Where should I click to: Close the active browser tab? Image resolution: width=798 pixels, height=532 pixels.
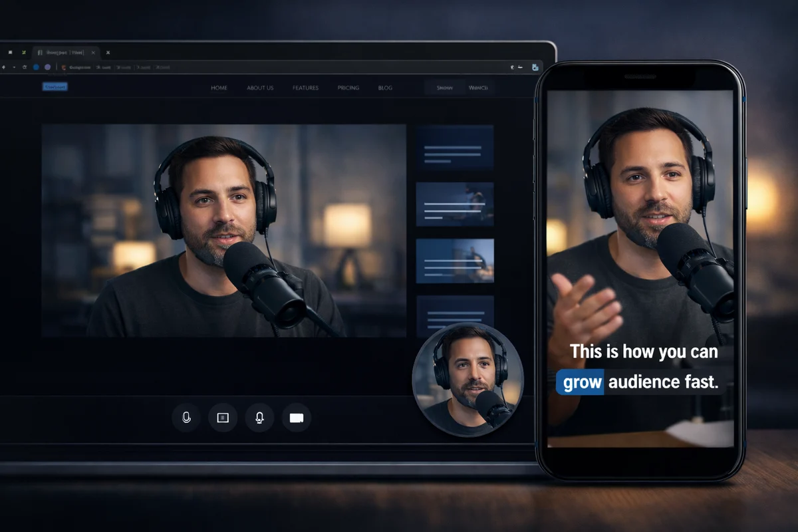click(x=93, y=53)
